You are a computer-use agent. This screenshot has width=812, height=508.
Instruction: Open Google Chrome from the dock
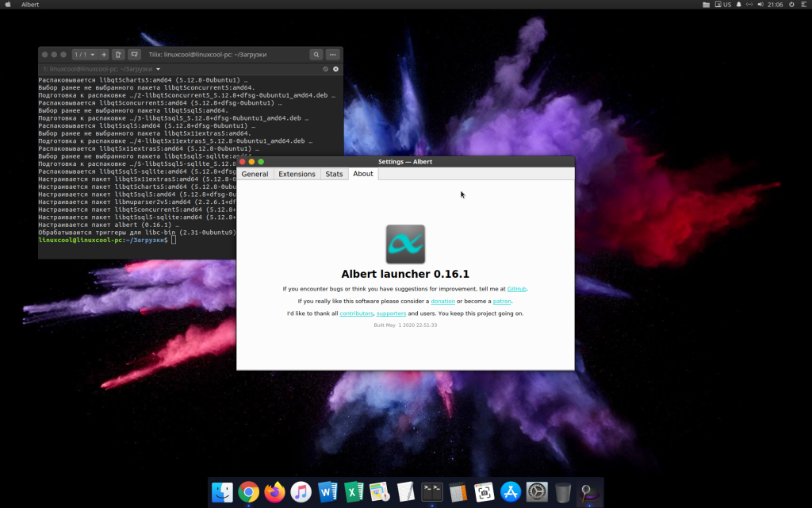pos(248,492)
